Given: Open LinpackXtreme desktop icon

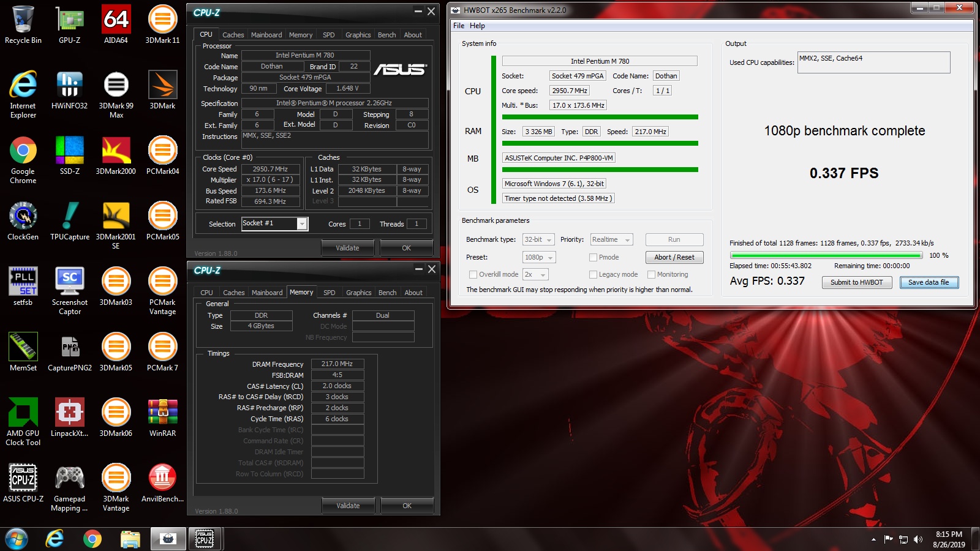Looking at the screenshot, I should tap(70, 418).
